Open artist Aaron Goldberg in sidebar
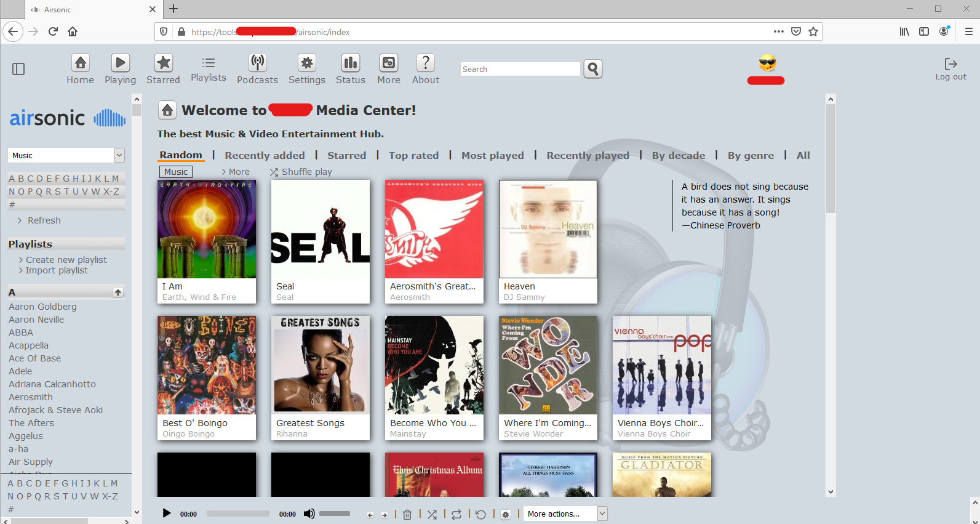Image resolution: width=980 pixels, height=524 pixels. click(42, 307)
